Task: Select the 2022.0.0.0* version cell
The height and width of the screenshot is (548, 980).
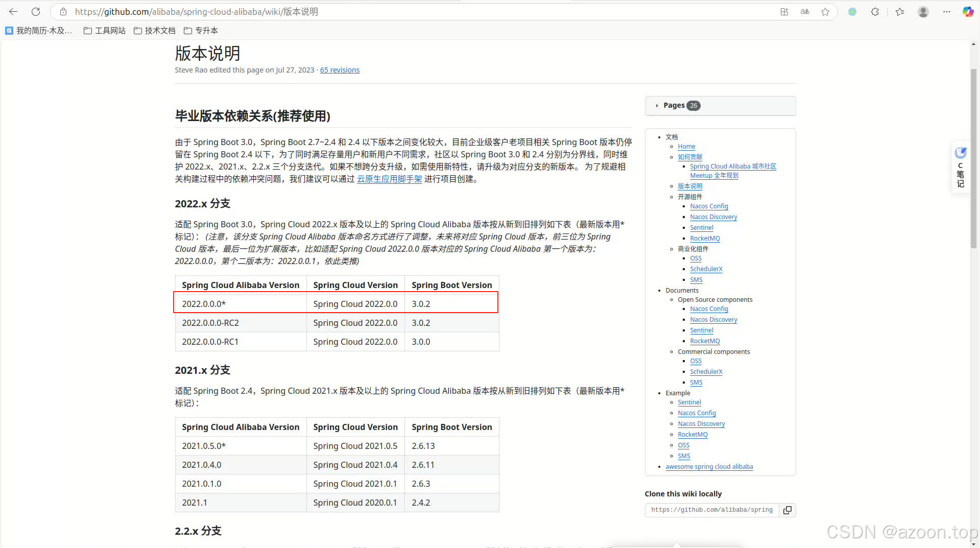Action: 241,304
